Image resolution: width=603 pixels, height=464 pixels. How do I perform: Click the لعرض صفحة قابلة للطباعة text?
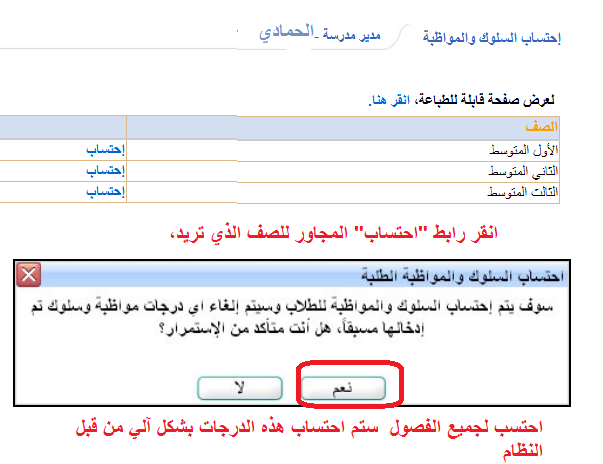(486, 100)
